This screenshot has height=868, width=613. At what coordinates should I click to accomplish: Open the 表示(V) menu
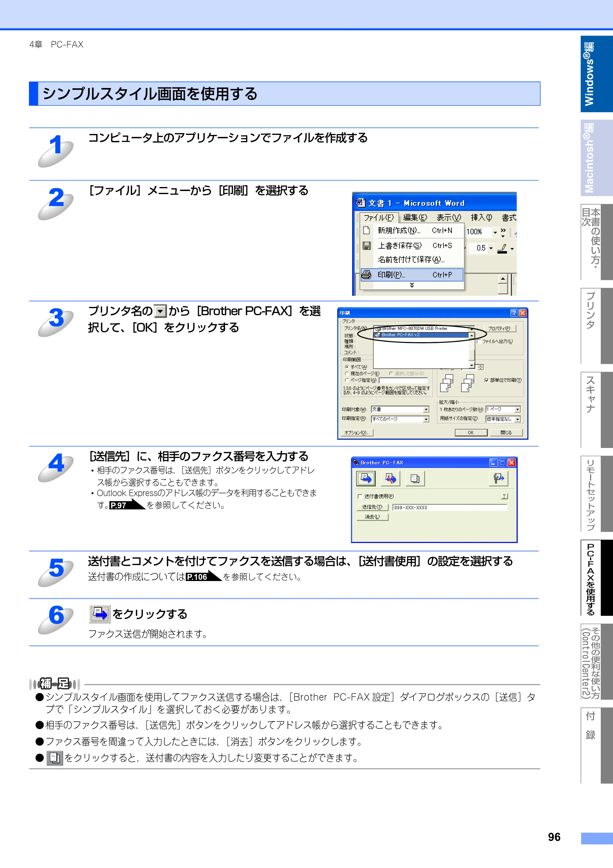tap(449, 217)
